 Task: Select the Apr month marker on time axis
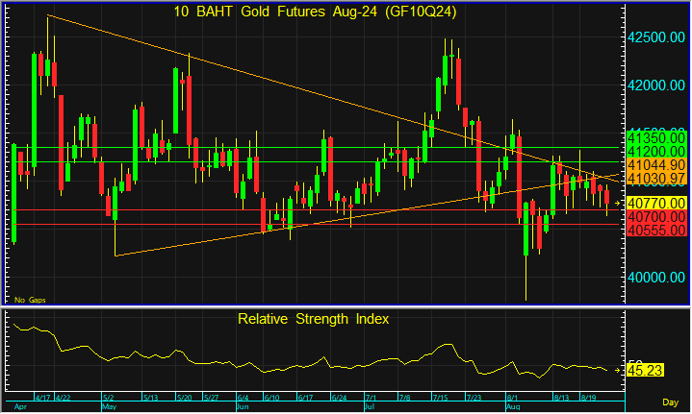click(16, 408)
